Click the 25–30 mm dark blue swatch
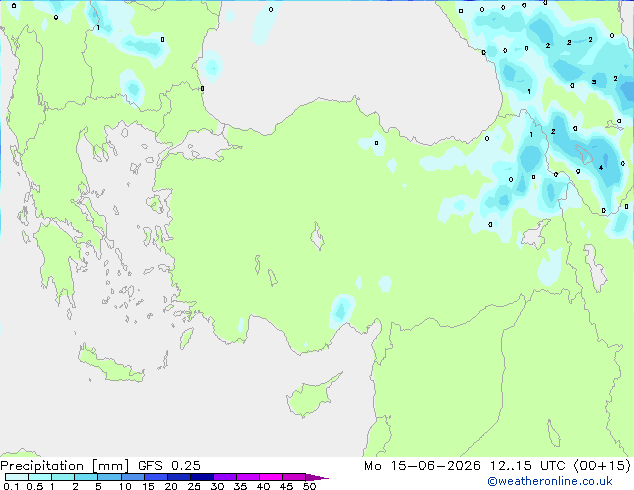The height and width of the screenshot is (490, 634). click(201, 477)
